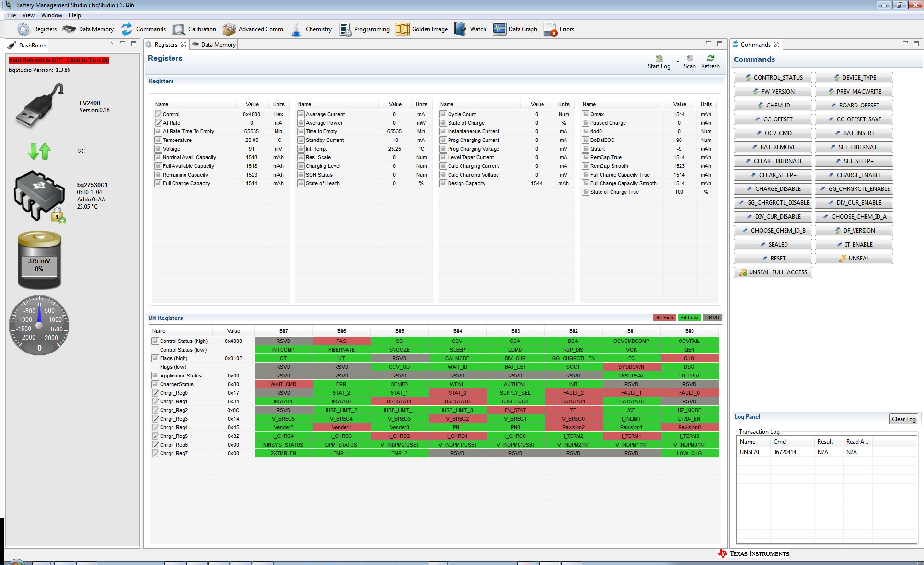Toggle the Chrgr_Reg3 edit icon

[155, 419]
